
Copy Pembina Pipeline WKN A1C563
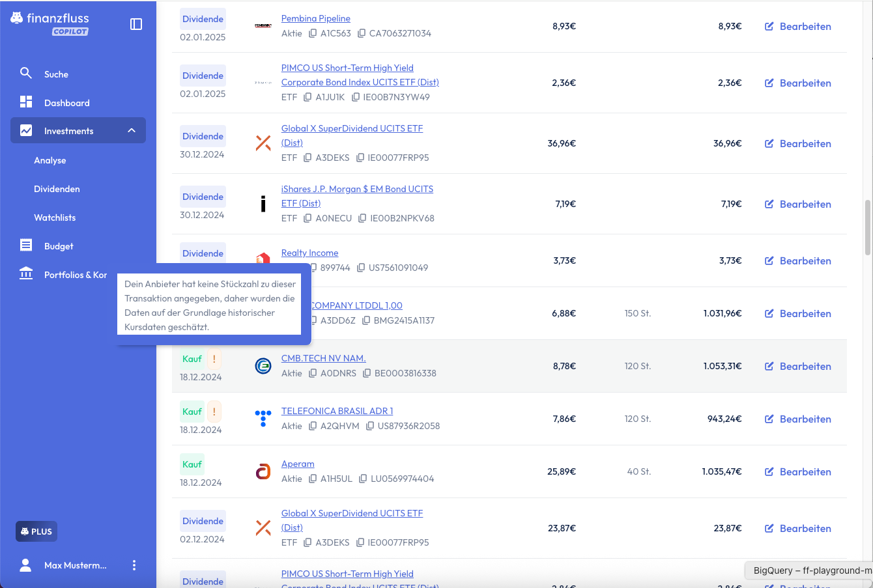[313, 33]
